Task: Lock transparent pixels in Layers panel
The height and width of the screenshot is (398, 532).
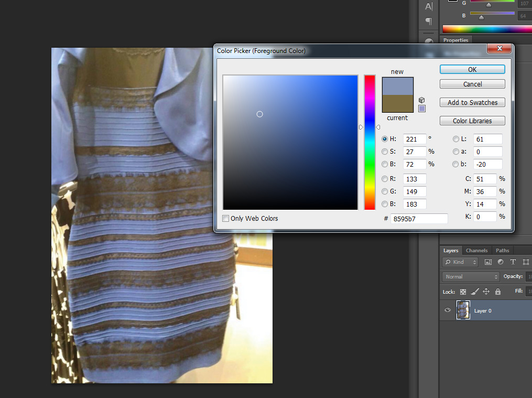Action: coord(463,292)
